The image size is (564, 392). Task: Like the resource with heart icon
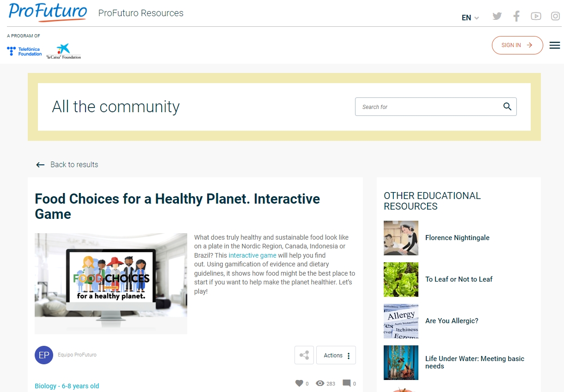(x=299, y=383)
